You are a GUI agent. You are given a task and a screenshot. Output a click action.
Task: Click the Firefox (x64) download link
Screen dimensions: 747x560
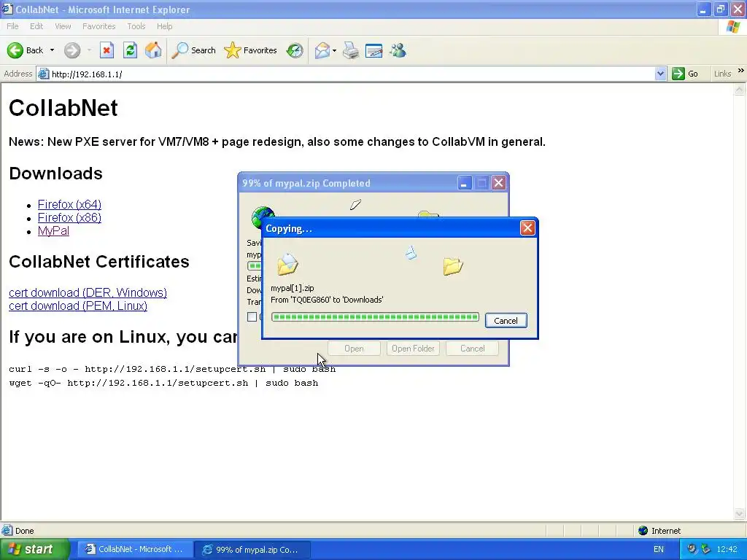coord(69,204)
